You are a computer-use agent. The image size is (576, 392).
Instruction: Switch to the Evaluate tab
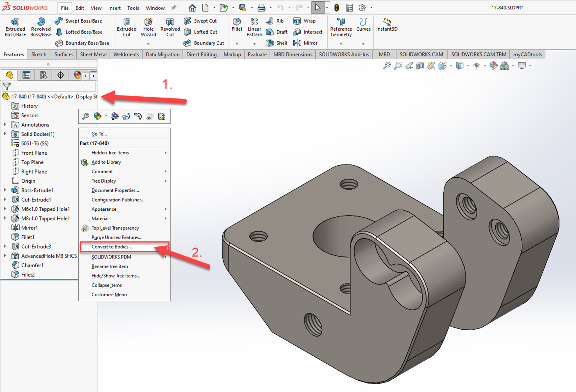tap(257, 54)
